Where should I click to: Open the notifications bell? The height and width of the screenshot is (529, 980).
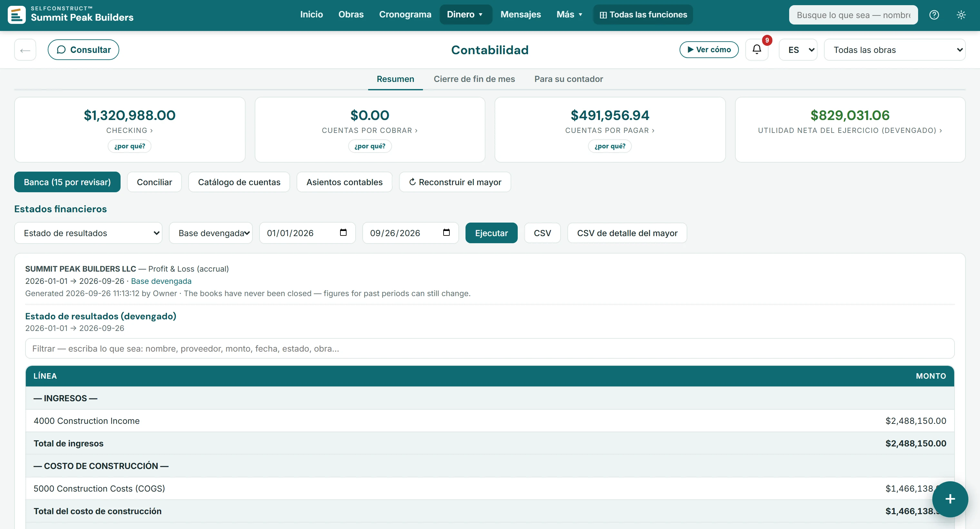click(757, 49)
